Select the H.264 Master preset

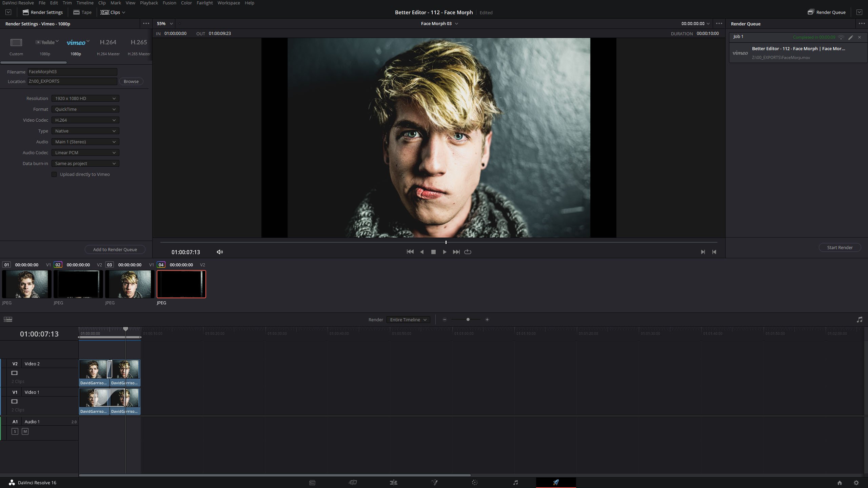[108, 46]
